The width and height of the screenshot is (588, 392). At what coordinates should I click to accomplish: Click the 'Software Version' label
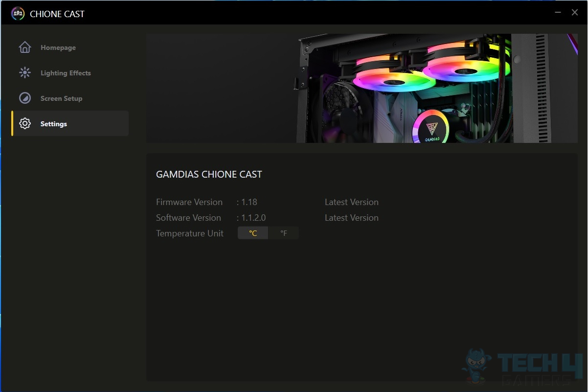(188, 218)
